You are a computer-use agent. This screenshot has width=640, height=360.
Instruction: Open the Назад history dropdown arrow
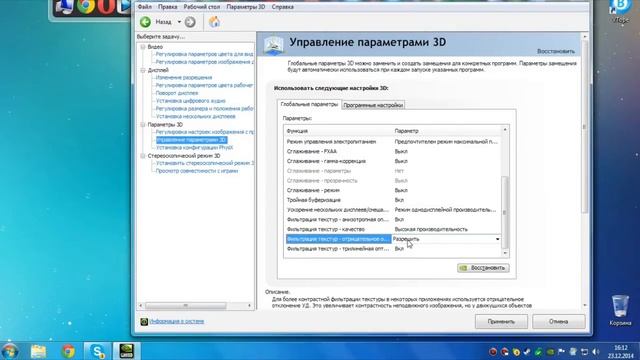(179, 22)
